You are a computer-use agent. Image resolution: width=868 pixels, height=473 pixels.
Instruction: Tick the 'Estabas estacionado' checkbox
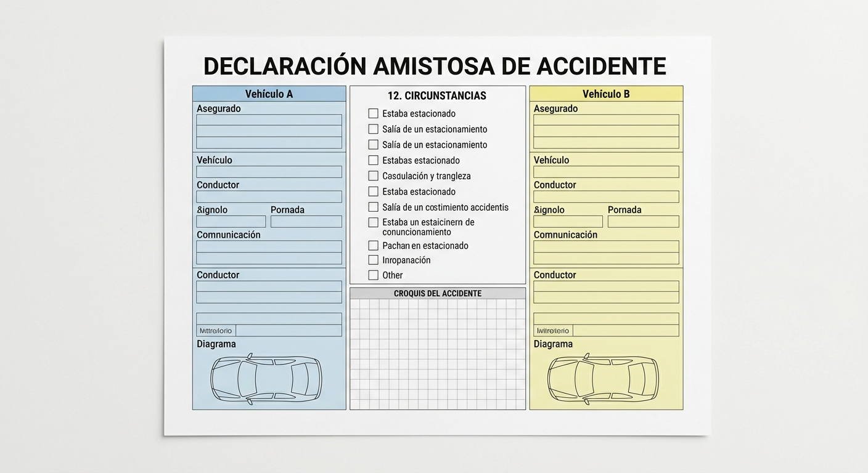[x=373, y=160]
